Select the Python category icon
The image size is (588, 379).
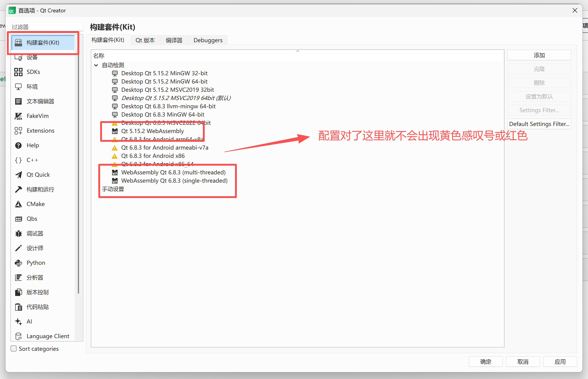[x=18, y=263]
